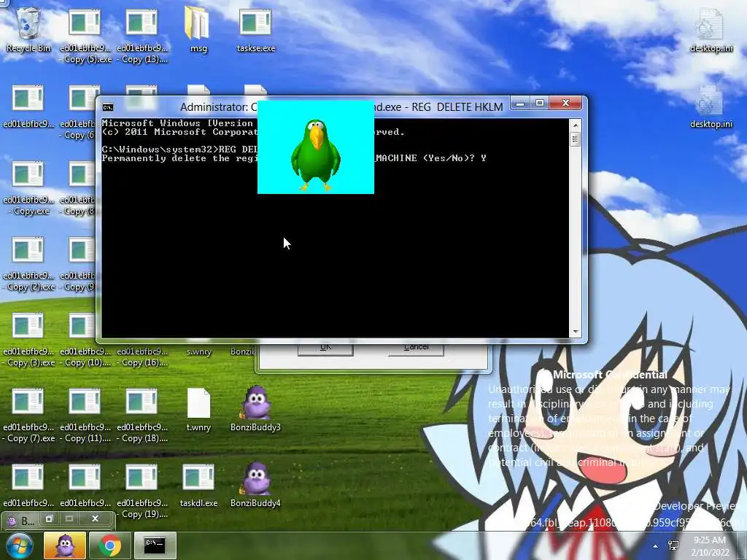The image size is (747, 560).
Task: Close the minimized B... window at bottom left
Action: point(96,518)
